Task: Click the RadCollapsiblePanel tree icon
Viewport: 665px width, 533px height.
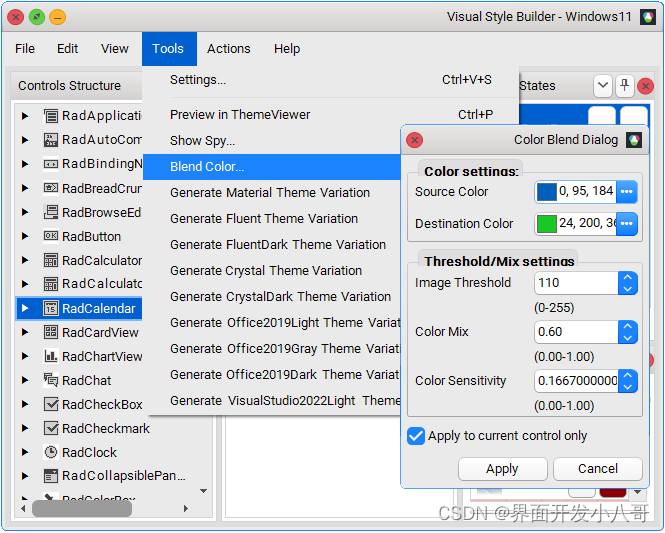Action: tap(51, 476)
